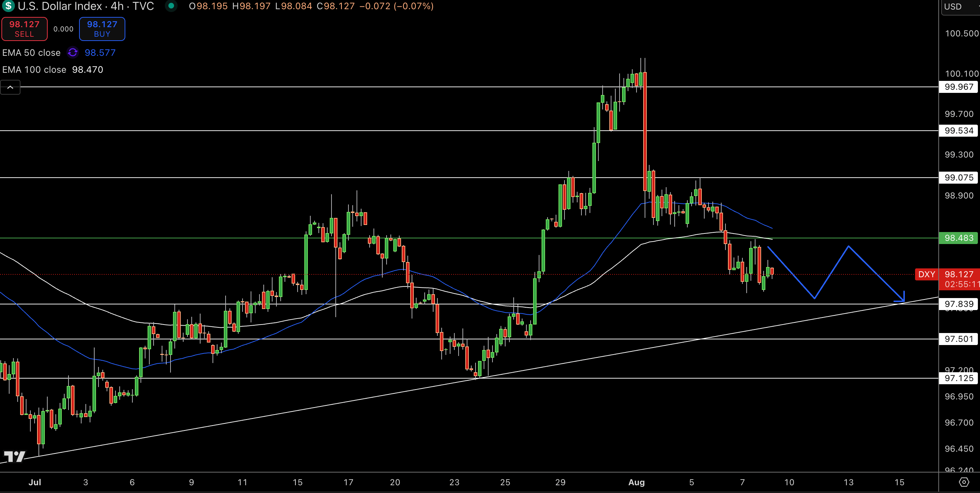
Task: Select the 97.501 horizontal line label
Action: pos(959,339)
